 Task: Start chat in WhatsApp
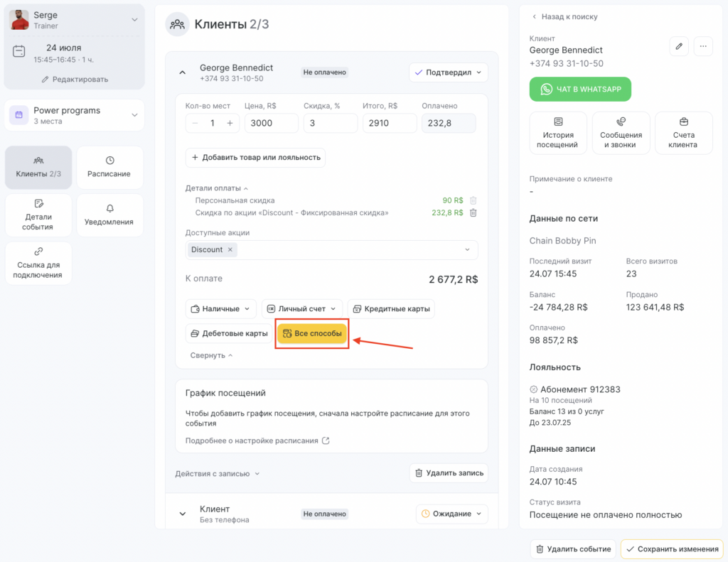[x=579, y=90]
